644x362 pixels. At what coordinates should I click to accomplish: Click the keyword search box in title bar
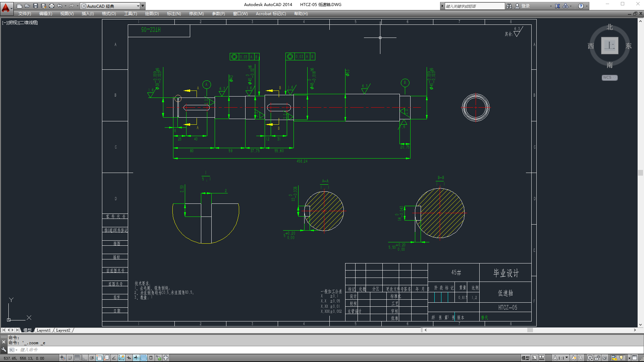[475, 6]
